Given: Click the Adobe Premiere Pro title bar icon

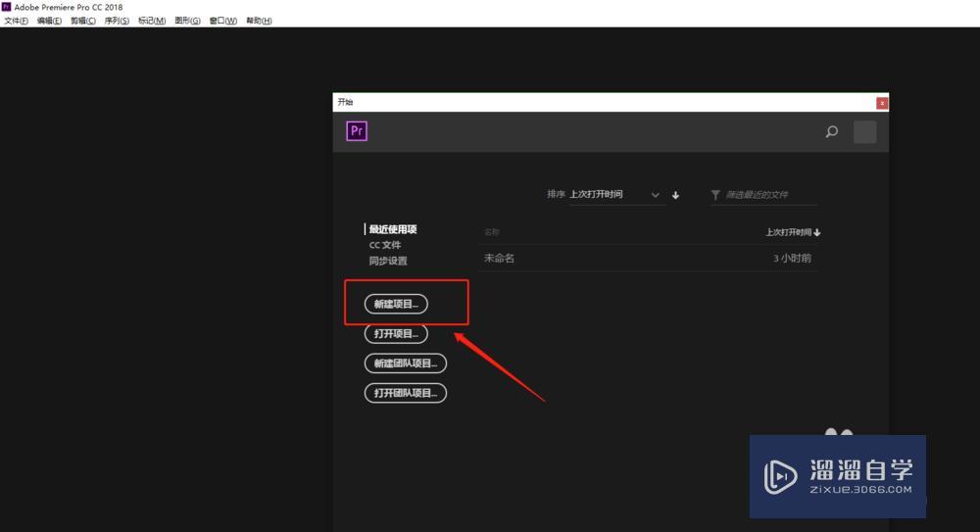Looking at the screenshot, I should tap(6, 7).
